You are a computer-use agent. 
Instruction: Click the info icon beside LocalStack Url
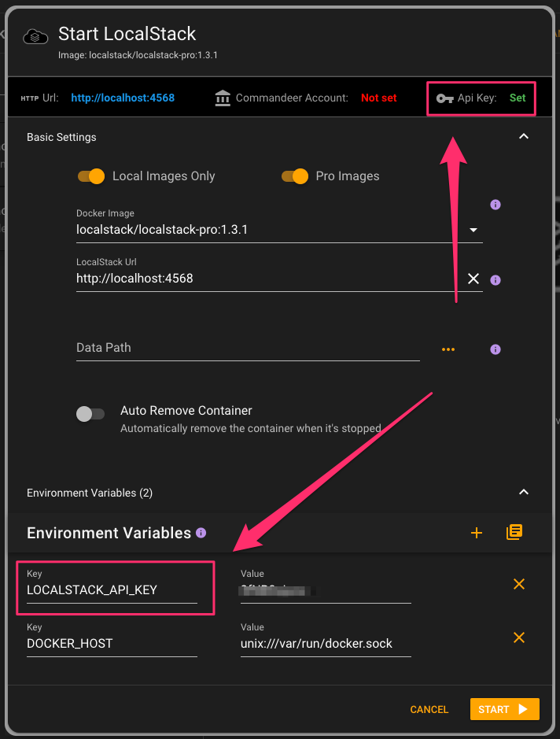click(x=496, y=280)
